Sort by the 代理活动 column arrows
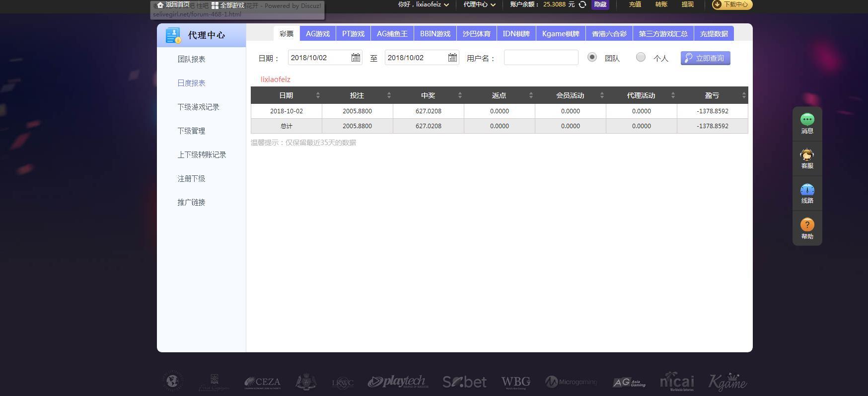 673,95
